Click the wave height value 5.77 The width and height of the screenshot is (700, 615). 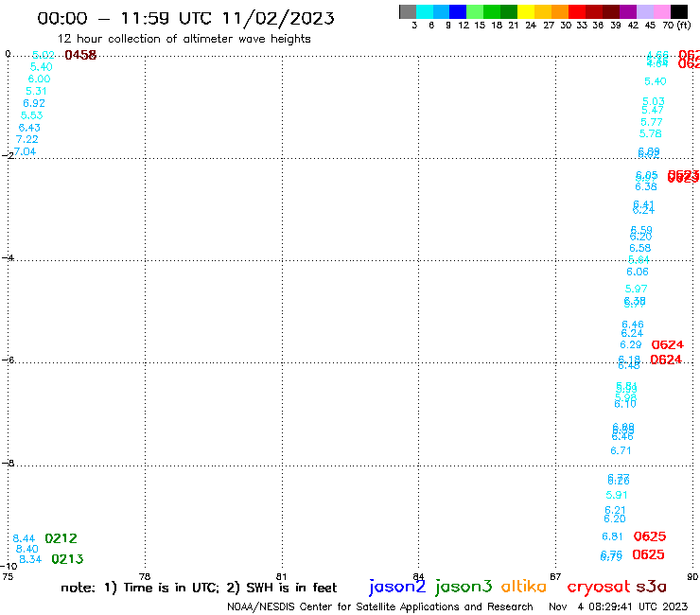(652, 122)
